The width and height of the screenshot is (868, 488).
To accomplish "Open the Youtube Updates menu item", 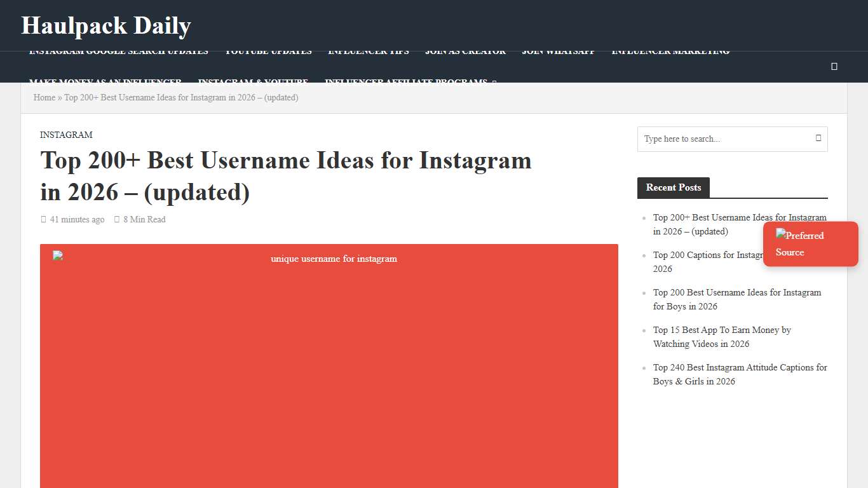I will pos(268,51).
